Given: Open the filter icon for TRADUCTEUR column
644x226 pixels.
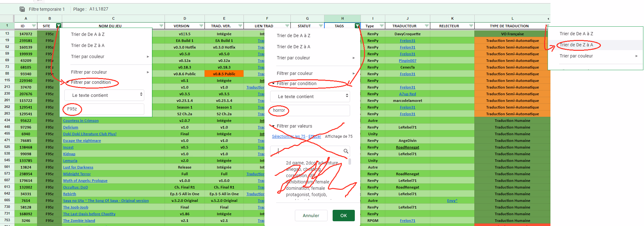Looking at the screenshot, I should pos(426,26).
